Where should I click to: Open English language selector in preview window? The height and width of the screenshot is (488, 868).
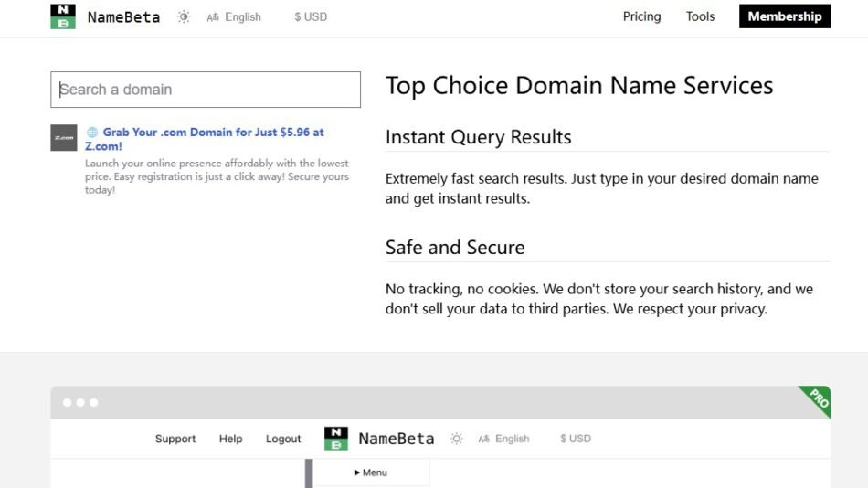coord(503,439)
